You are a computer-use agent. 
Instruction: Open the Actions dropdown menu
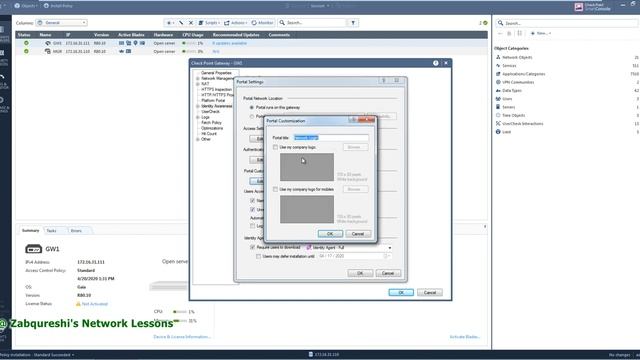pyautogui.click(x=236, y=23)
